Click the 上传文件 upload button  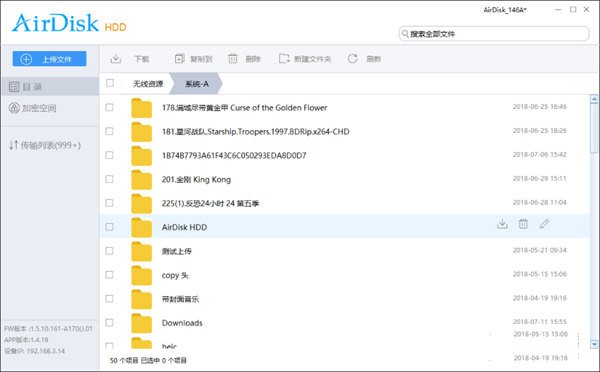[x=49, y=59]
